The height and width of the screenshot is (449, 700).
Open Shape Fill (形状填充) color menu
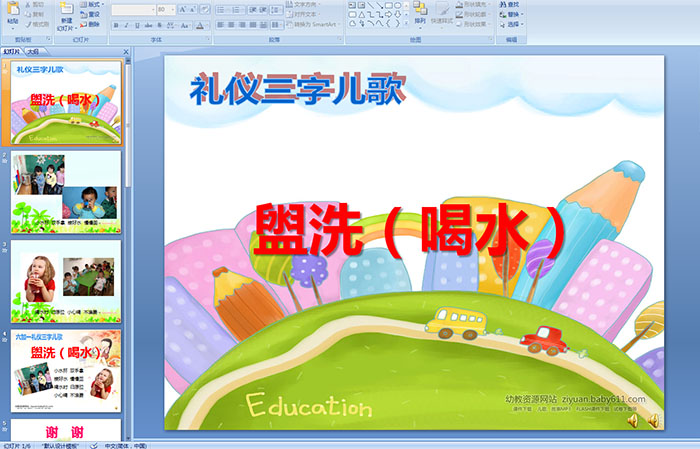474,4
